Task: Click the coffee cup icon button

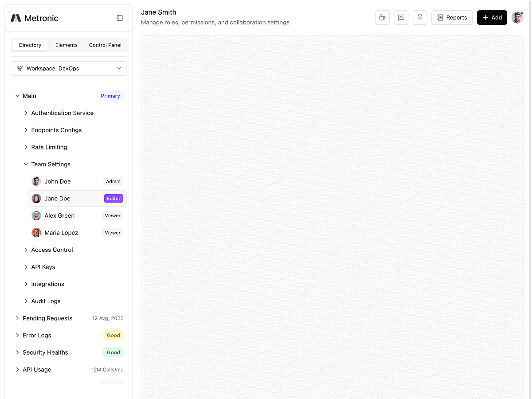Action: click(382, 18)
